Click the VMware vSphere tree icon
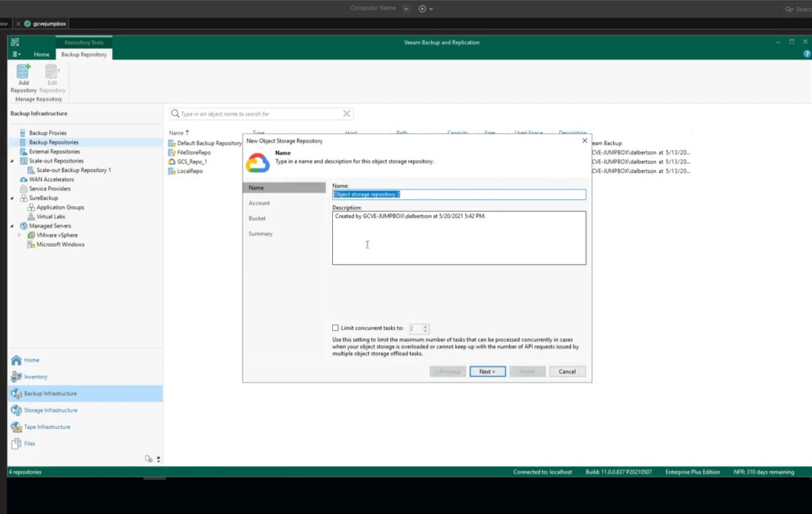The image size is (812, 514). click(x=31, y=236)
